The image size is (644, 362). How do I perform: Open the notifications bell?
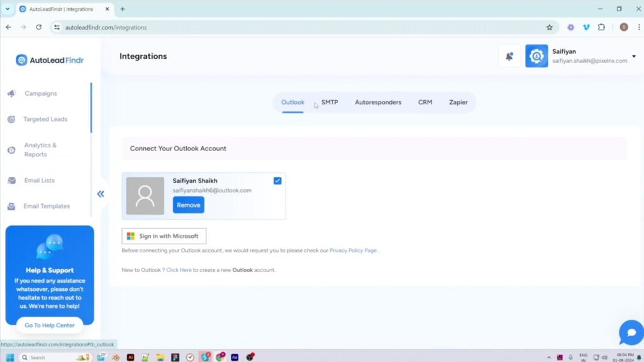tap(509, 57)
